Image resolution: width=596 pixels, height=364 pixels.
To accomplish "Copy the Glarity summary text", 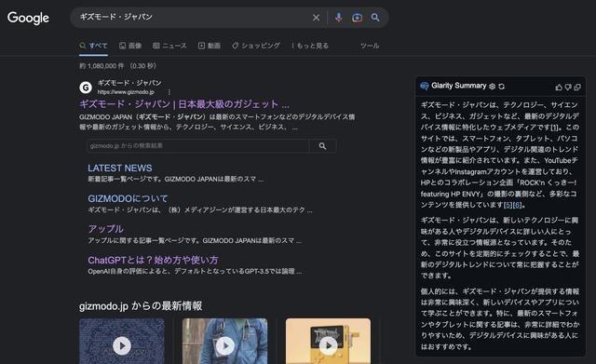I will [577, 88].
